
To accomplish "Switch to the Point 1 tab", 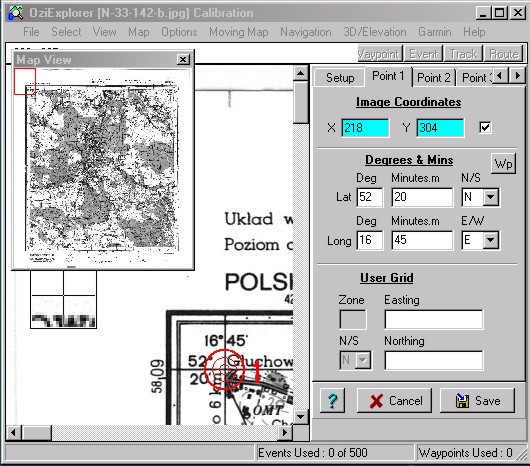I will tap(388, 76).
